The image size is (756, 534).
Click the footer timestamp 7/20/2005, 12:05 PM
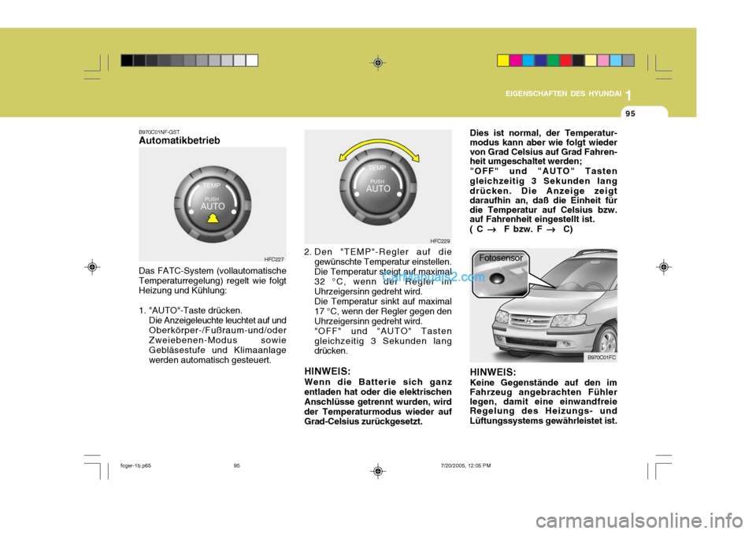465,466
